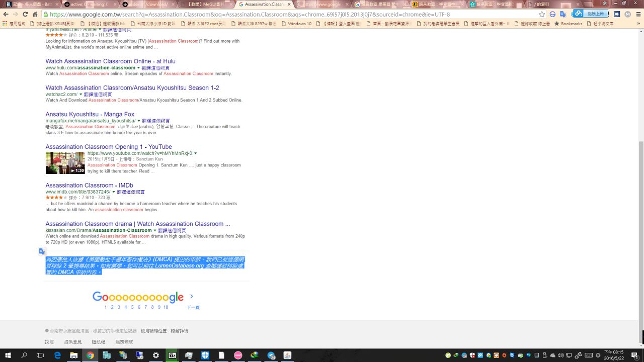Go to the next results page via 下一頁
644x362 pixels.
tap(193, 307)
